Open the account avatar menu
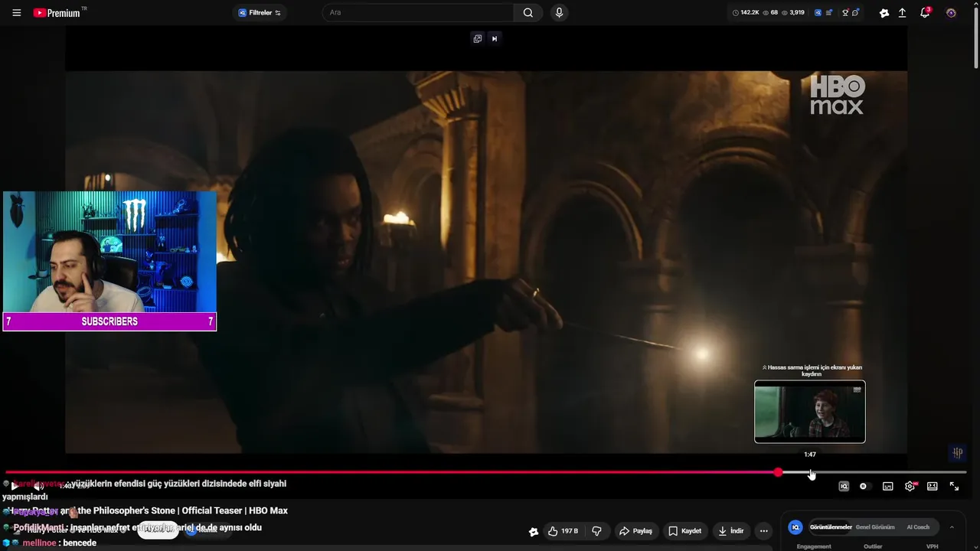 tap(951, 13)
